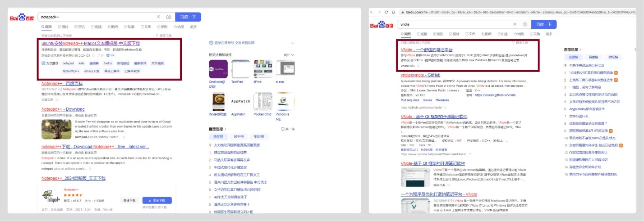Switch to 图片 tab in notepad++ results

click(x=63, y=27)
